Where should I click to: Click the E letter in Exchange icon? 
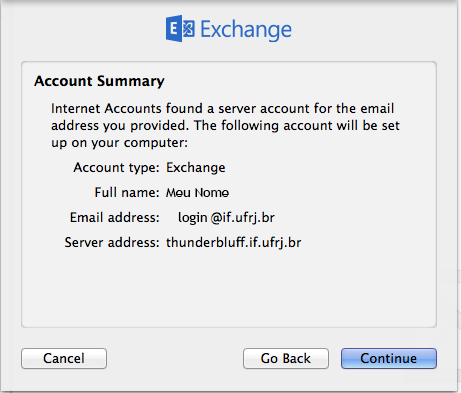click(174, 29)
